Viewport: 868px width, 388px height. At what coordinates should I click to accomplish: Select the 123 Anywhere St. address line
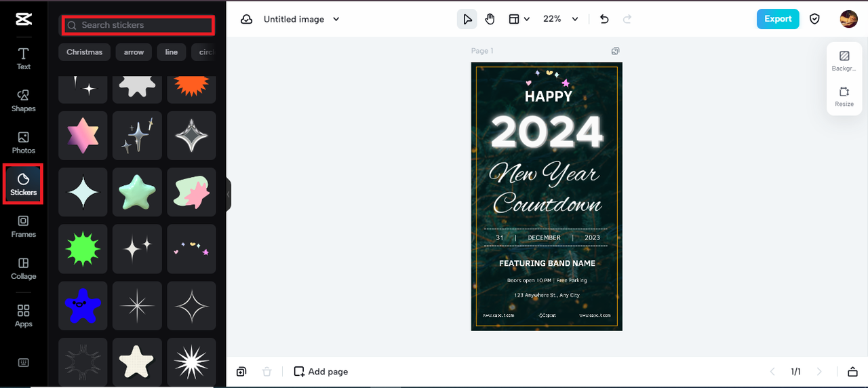(547, 295)
